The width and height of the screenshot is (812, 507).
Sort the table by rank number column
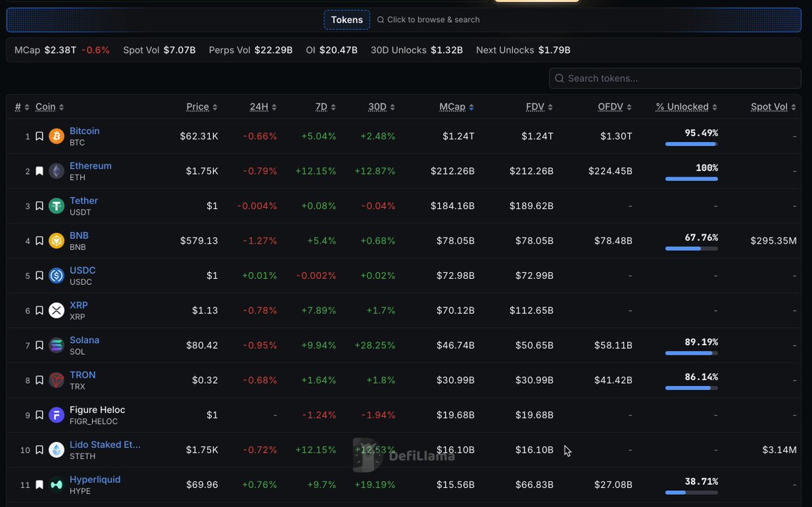click(22, 107)
